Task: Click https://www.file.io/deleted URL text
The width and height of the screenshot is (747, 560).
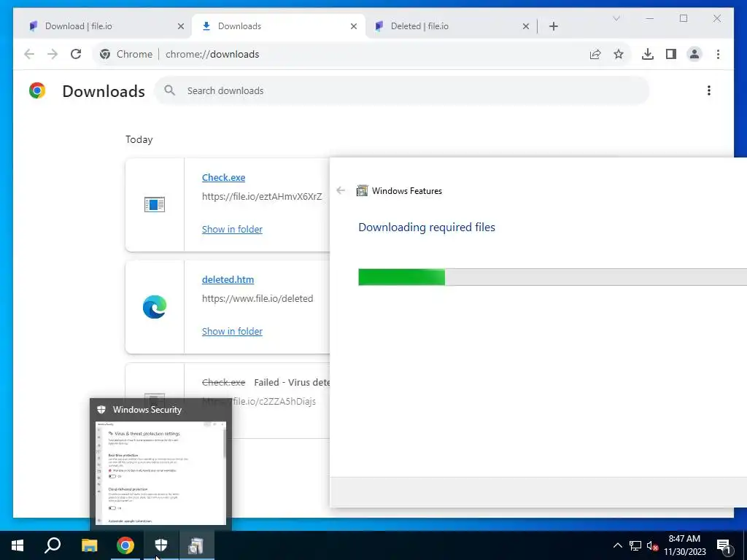Action: click(x=258, y=298)
